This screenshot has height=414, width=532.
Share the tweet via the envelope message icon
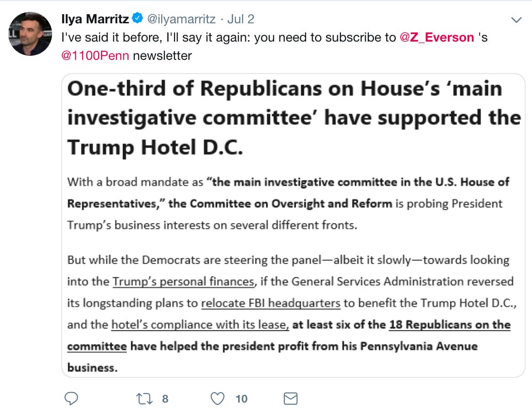tap(290, 399)
